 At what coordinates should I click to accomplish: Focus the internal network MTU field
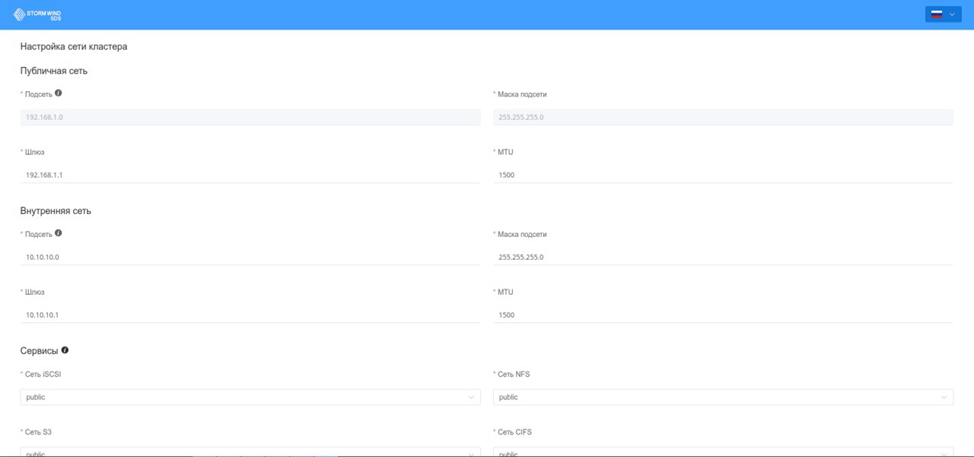click(x=723, y=315)
